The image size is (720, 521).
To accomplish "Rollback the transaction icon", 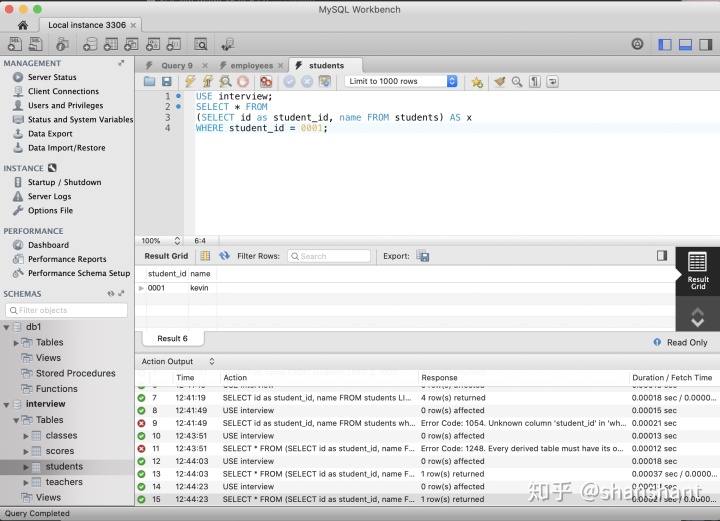I will [307, 82].
